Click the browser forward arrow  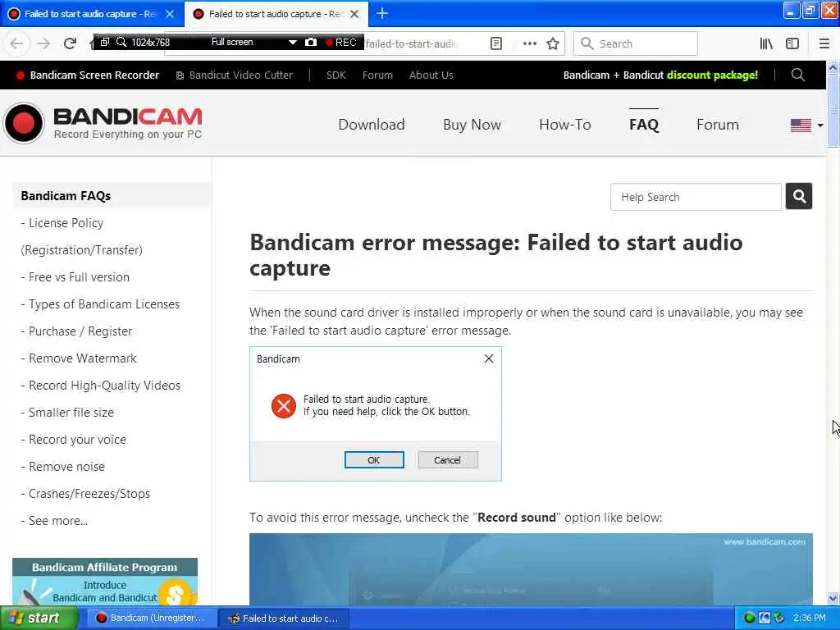[43, 43]
